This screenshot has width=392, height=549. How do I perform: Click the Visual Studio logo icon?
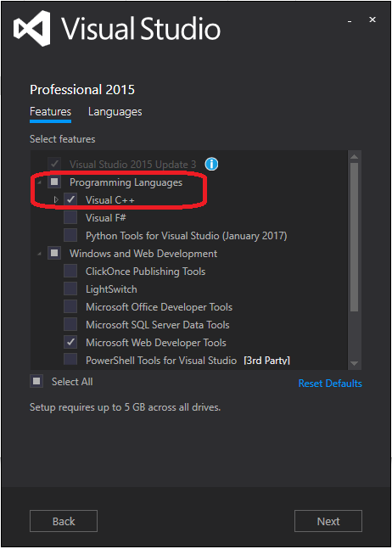tap(32, 28)
